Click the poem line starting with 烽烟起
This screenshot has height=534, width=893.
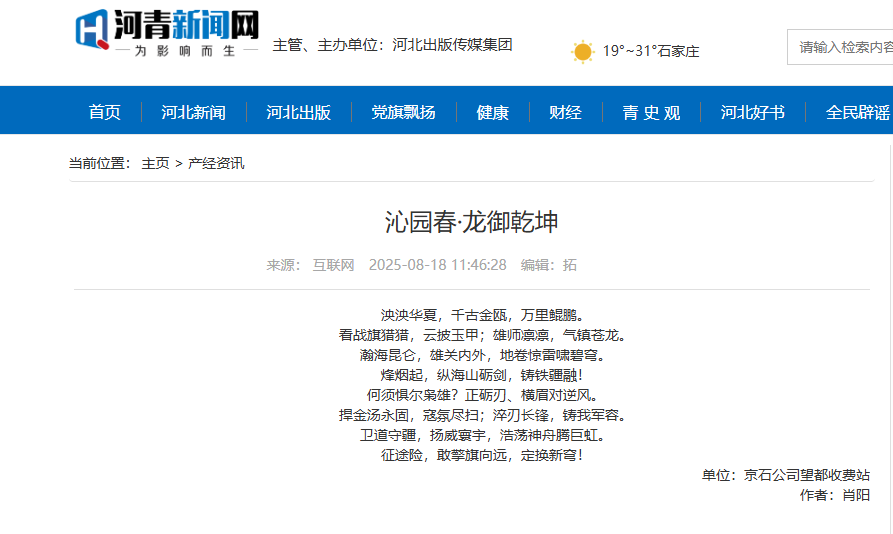click(x=482, y=375)
